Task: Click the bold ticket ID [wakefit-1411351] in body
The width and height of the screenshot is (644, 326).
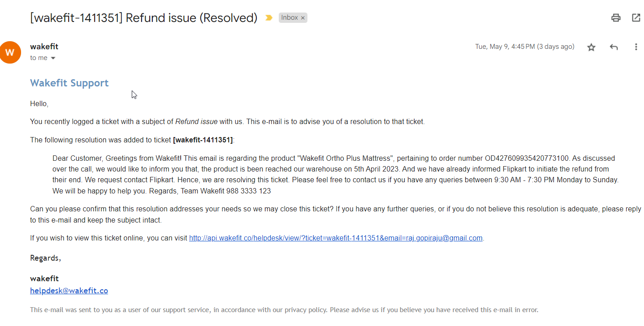Action: (203, 140)
